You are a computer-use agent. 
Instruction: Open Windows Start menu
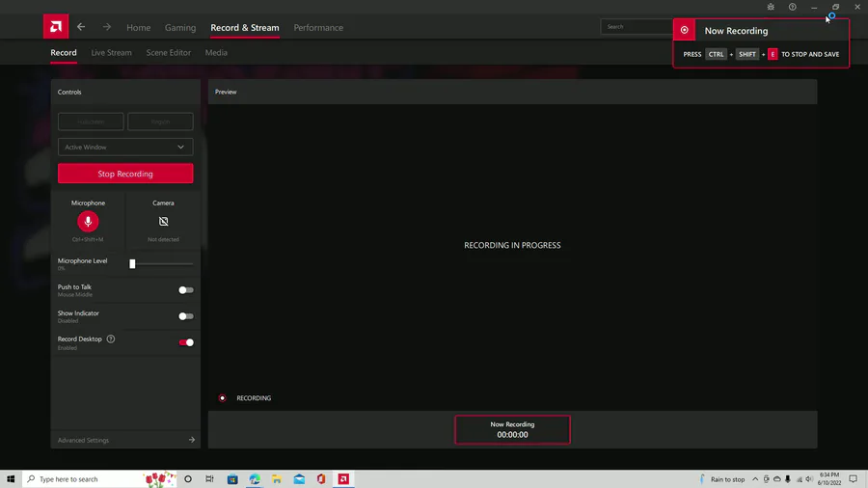click(x=11, y=478)
